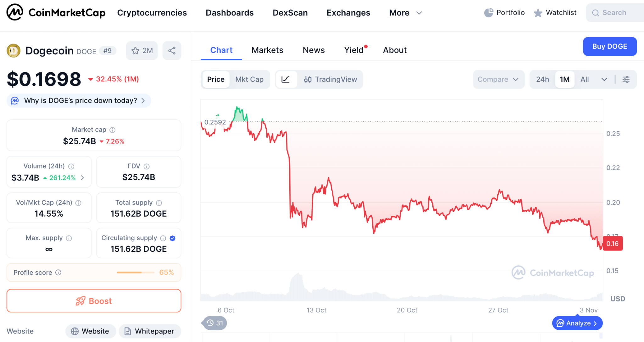Expand the More navigation menu
This screenshot has width=644, height=342.
tap(405, 13)
